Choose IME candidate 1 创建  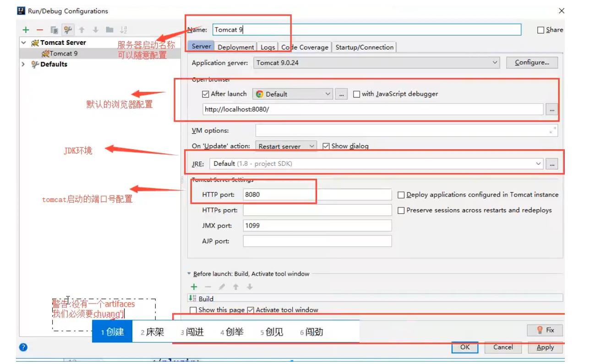pyautogui.click(x=112, y=332)
